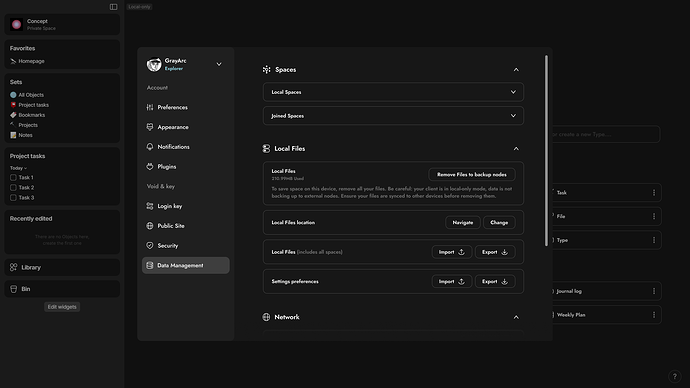690x388 pixels.
Task: Click the All Objects set icon
Action: coord(13,95)
